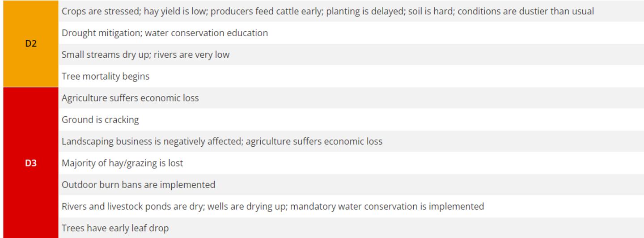Select 'Majority of hay/grazing is lost' row
The height and width of the screenshot is (238, 644).
pyautogui.click(x=122, y=163)
